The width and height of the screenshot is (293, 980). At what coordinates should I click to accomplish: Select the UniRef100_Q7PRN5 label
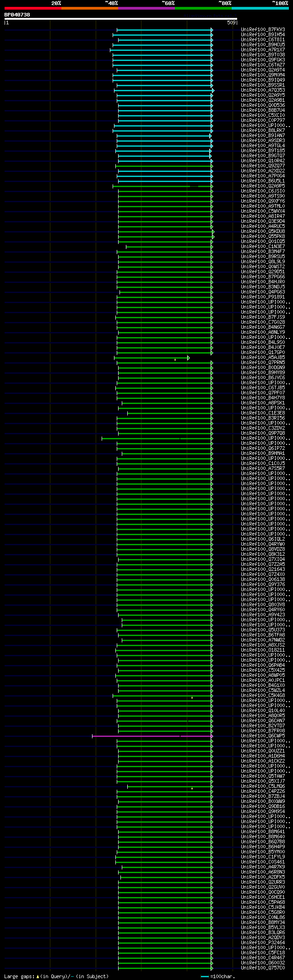click(x=263, y=363)
